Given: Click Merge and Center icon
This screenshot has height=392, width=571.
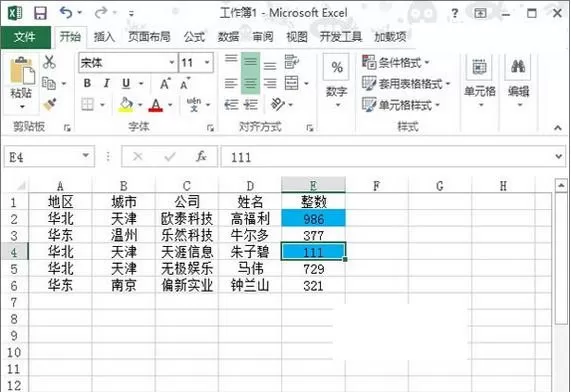Looking at the screenshot, I should pos(292,83).
